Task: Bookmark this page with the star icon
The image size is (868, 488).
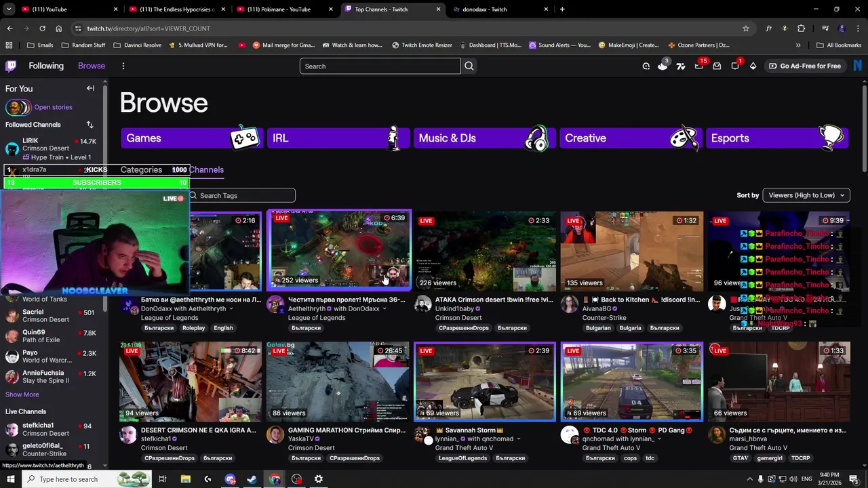Action: tap(746, 28)
